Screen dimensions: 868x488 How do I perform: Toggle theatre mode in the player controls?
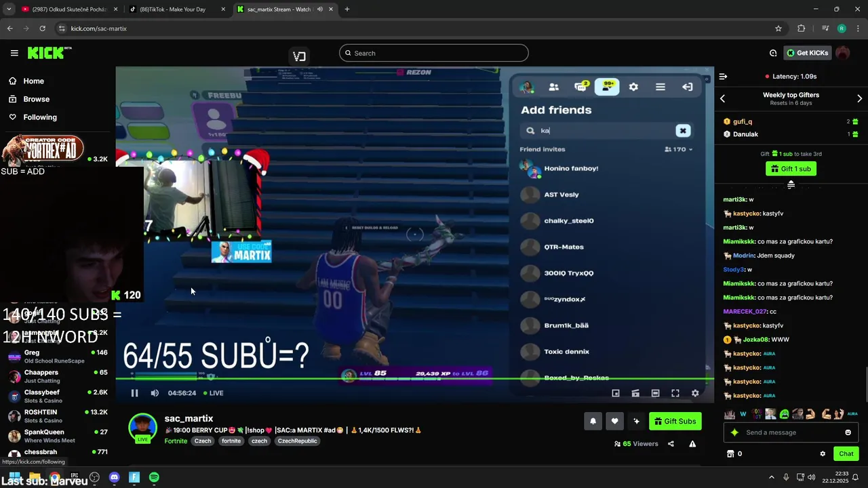655,393
